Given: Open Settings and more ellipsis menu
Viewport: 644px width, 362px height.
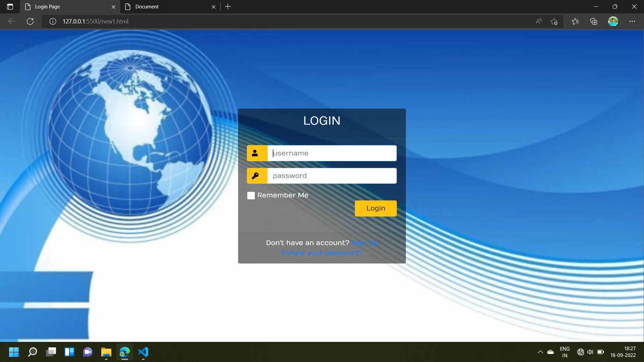Looking at the screenshot, I should tap(632, 21).
